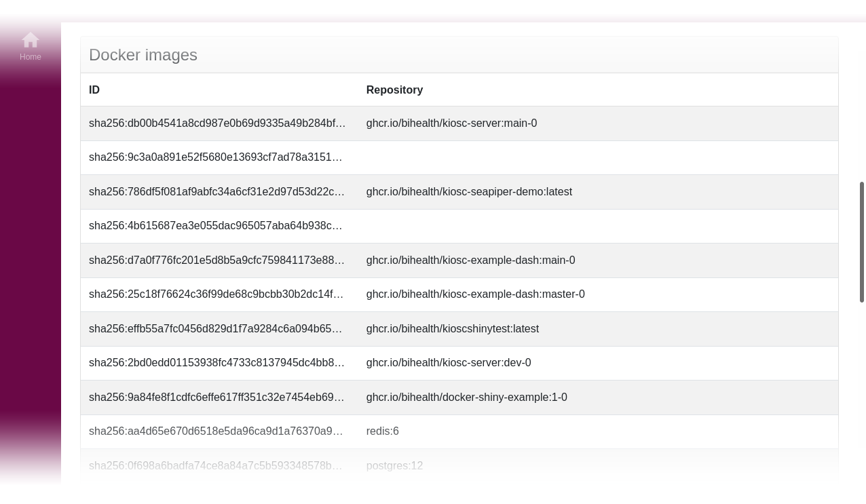Image resolution: width=866 pixels, height=504 pixels.
Task: Select kiosc-server:dev-0 repository cell
Action: point(598,363)
